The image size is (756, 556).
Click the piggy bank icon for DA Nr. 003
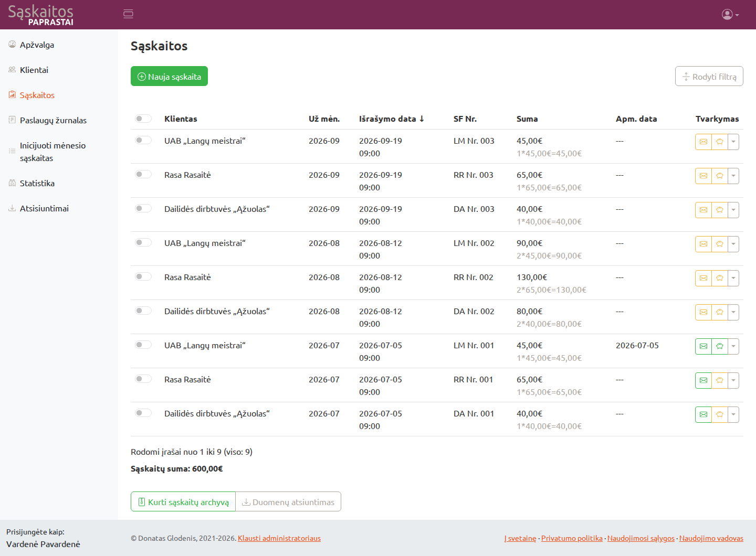720,210
